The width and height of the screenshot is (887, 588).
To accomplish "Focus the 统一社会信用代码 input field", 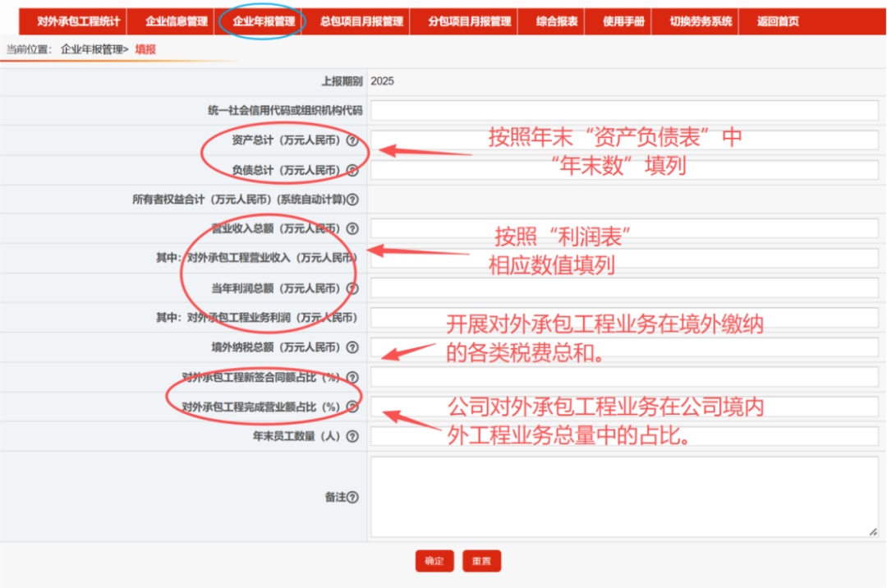I will 624,111.
